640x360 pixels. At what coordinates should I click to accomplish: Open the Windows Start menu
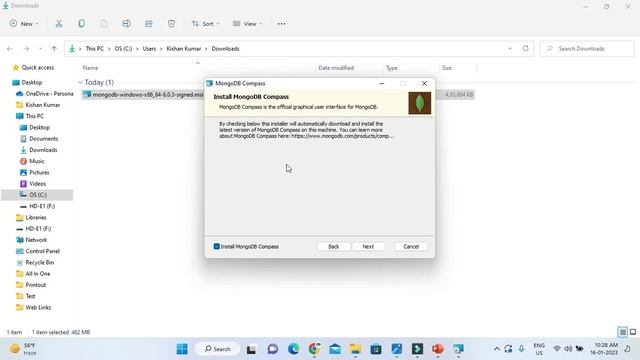click(x=182, y=349)
